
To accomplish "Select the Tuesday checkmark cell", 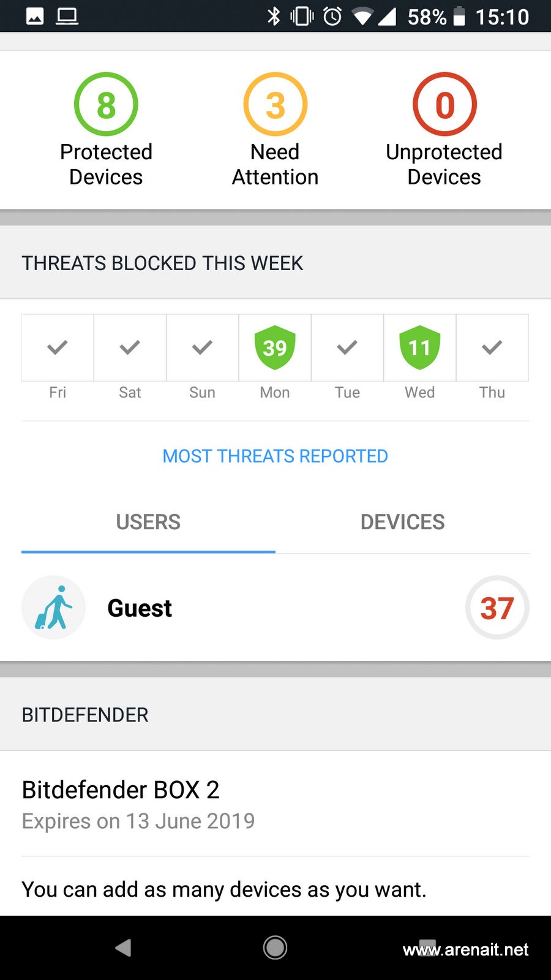I will (x=347, y=348).
